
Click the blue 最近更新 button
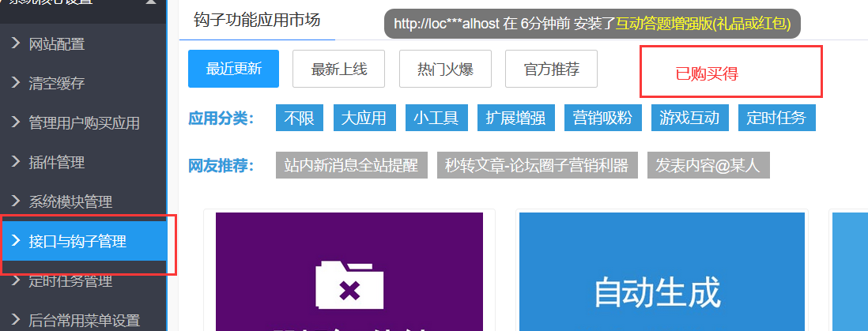pyautogui.click(x=233, y=69)
